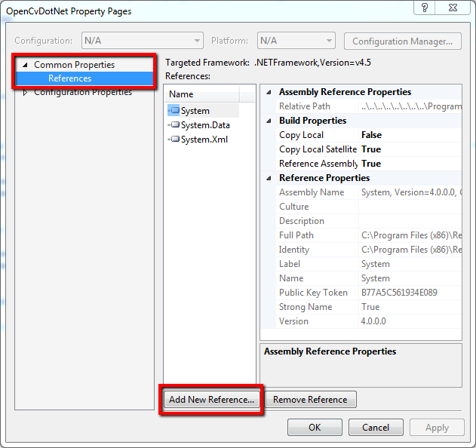Confirm with the OK button
The width and height of the screenshot is (476, 448).
[x=315, y=428]
